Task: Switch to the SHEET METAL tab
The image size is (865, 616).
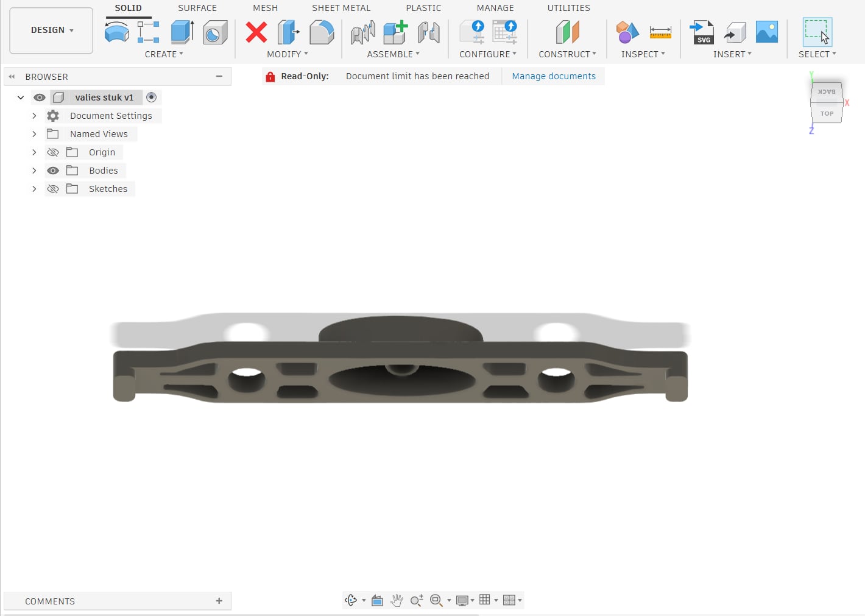Action: tap(341, 8)
